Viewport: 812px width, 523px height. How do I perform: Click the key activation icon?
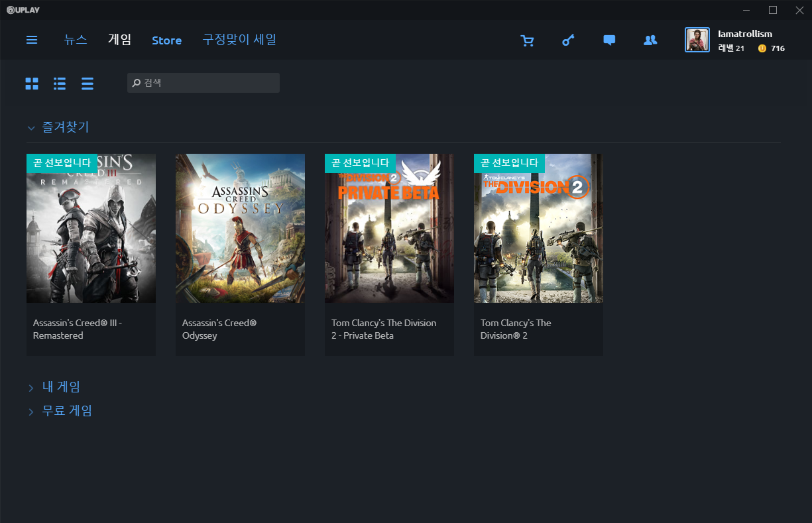(x=568, y=40)
